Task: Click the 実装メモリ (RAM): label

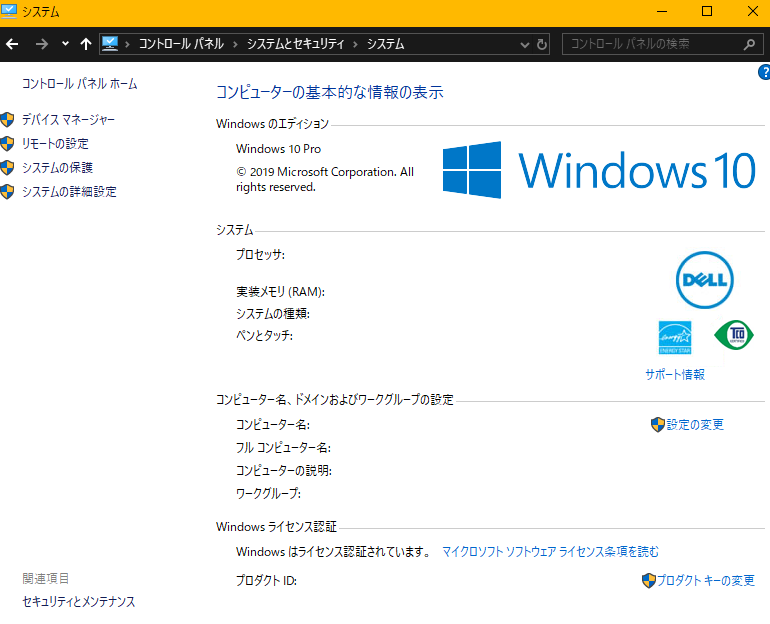Action: [280, 292]
